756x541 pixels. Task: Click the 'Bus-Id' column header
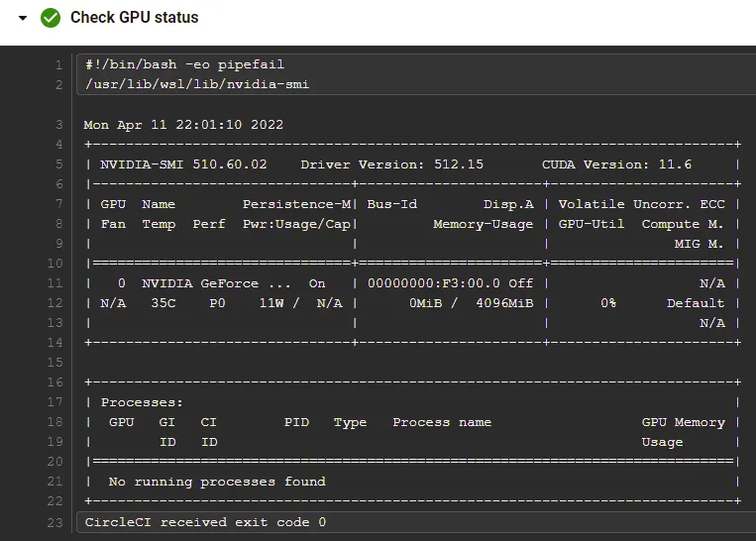[x=392, y=204]
